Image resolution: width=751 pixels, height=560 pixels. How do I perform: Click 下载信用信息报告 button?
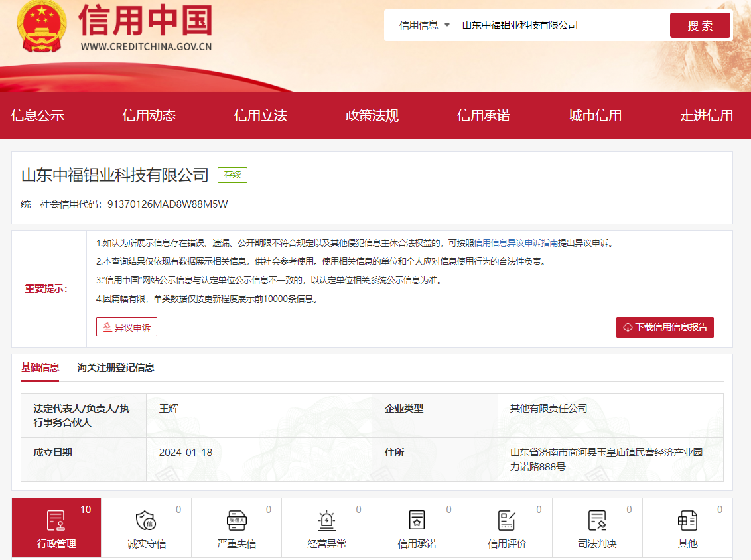[665, 327]
